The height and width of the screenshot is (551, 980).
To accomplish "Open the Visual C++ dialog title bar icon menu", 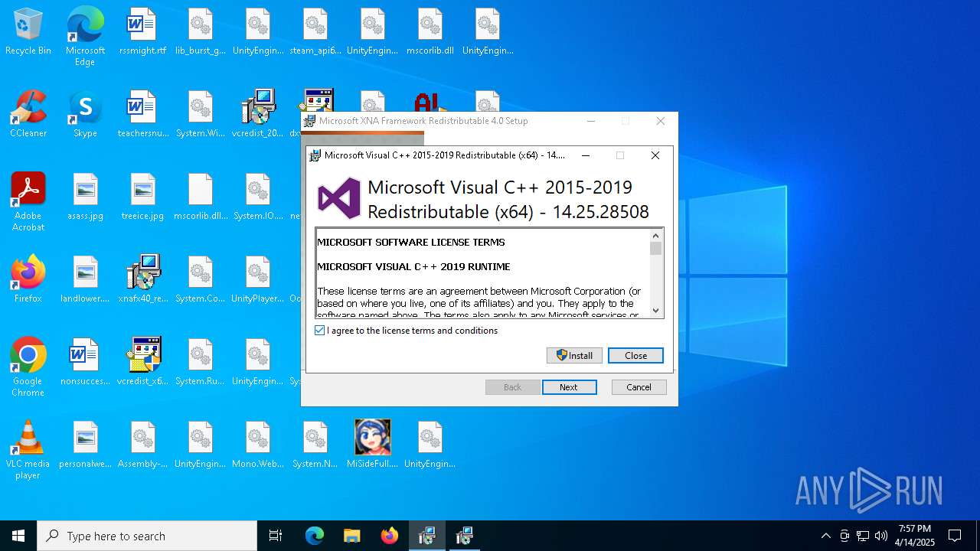I will pyautogui.click(x=315, y=155).
